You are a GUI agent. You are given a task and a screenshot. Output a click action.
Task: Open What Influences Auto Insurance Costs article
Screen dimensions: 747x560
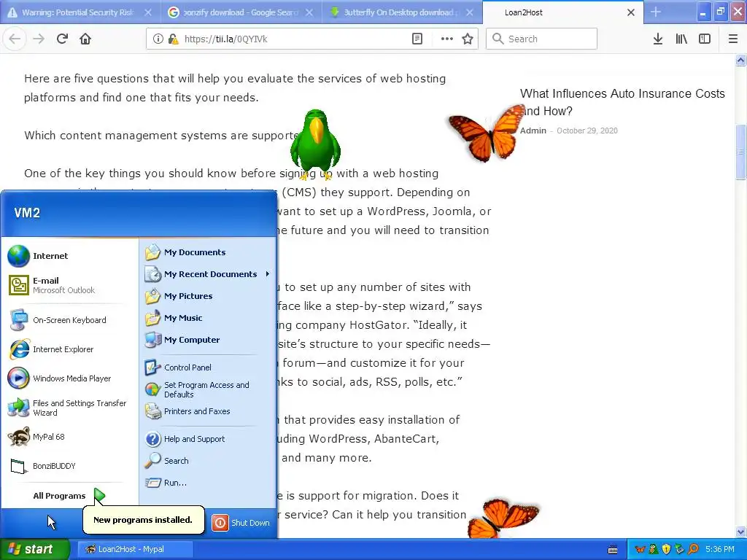coord(622,102)
